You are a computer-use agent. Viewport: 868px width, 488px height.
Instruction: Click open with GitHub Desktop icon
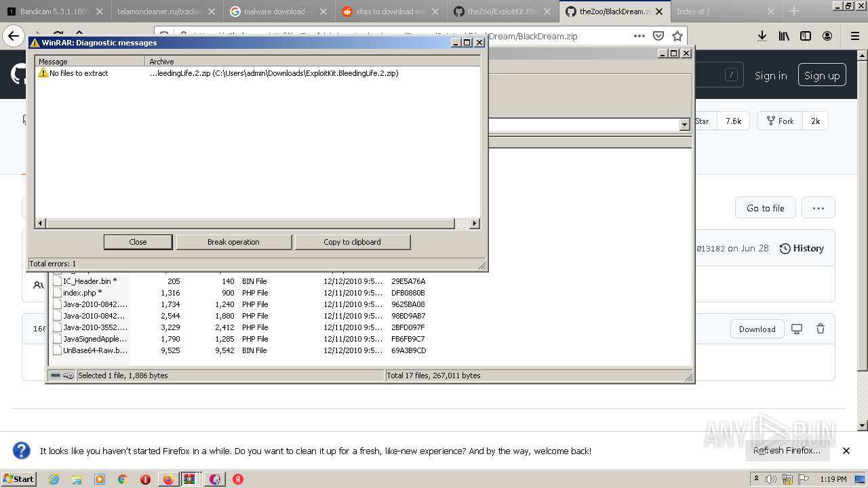797,329
